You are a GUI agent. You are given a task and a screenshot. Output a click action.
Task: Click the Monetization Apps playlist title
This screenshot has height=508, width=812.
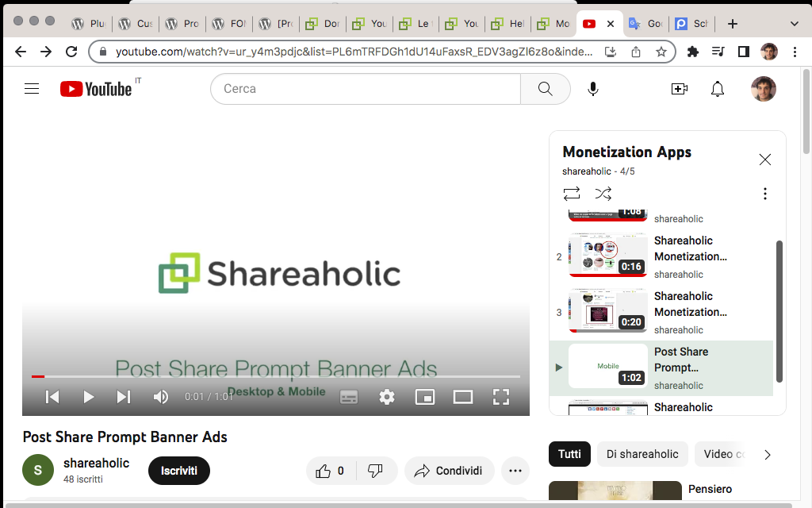pos(626,152)
